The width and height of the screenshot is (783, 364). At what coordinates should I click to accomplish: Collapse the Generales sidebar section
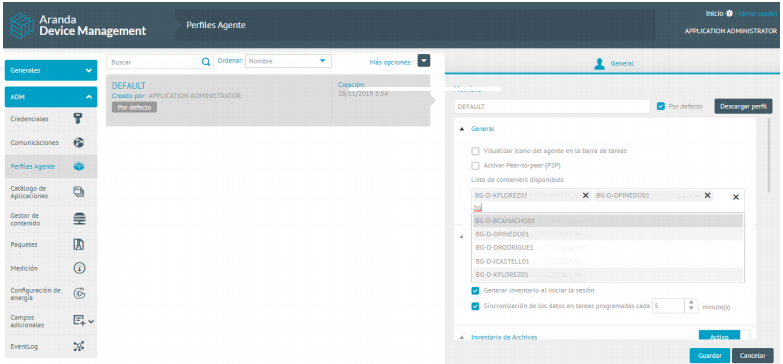pyautogui.click(x=51, y=70)
